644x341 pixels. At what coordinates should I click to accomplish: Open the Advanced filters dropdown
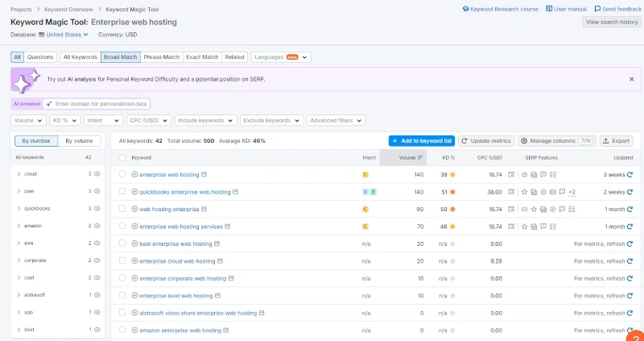coord(336,121)
